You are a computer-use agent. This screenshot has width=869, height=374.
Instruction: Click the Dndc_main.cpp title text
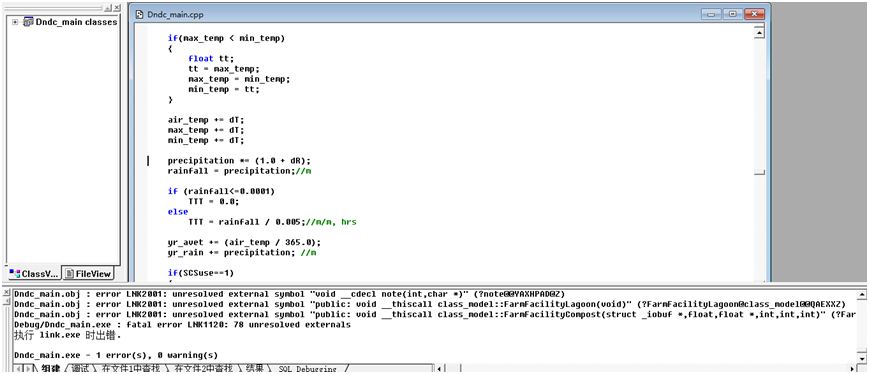click(175, 15)
